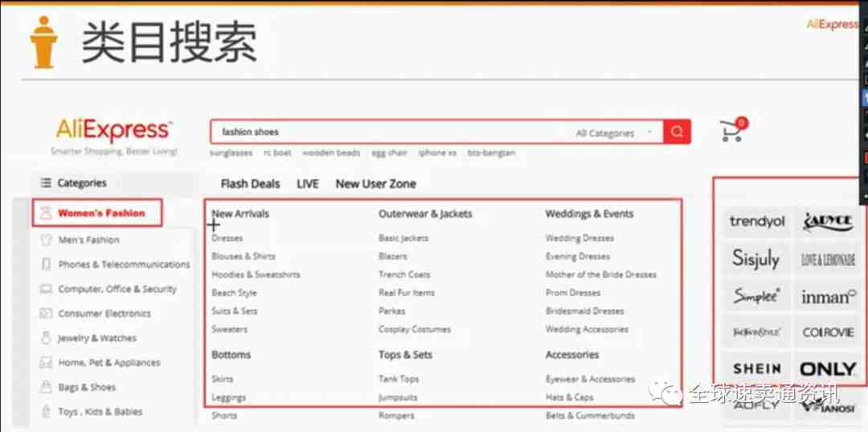Viewport: 868px width, 432px height.
Task: Open the Simplee brand tile
Action: (x=757, y=295)
